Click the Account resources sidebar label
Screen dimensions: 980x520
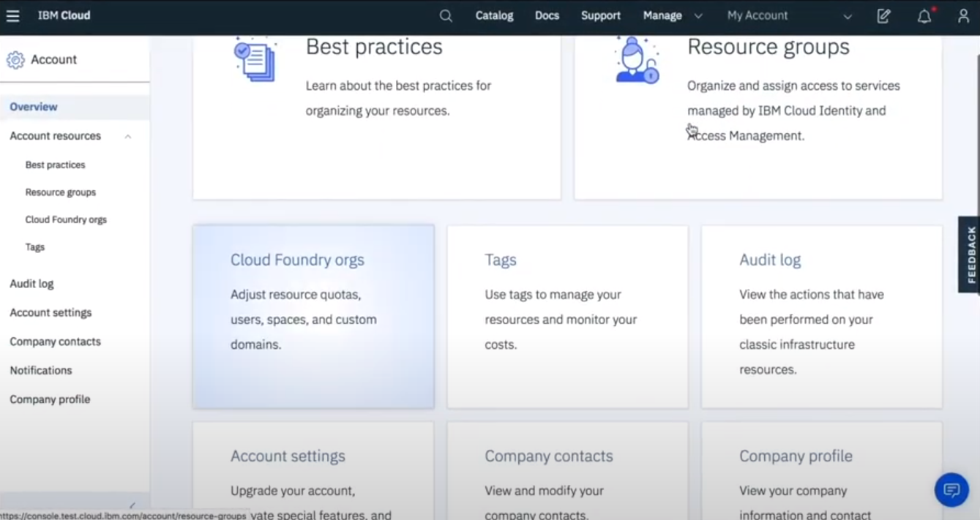pyautogui.click(x=55, y=136)
